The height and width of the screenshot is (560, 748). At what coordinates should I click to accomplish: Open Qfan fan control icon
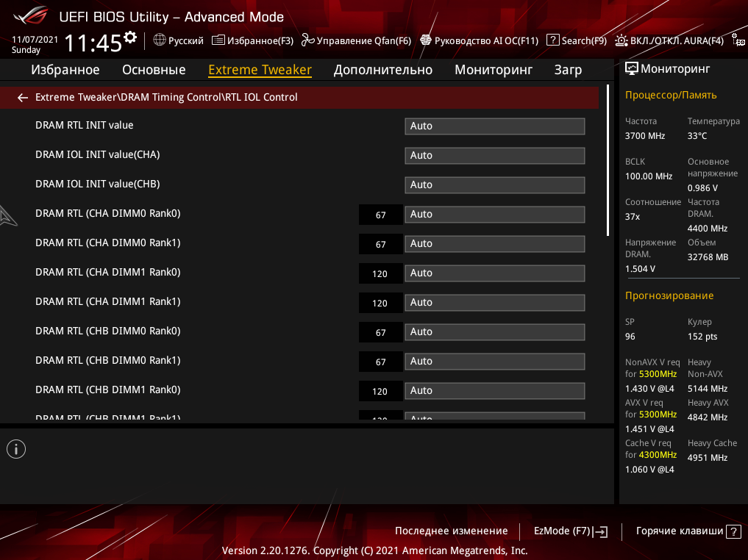pyautogui.click(x=307, y=40)
